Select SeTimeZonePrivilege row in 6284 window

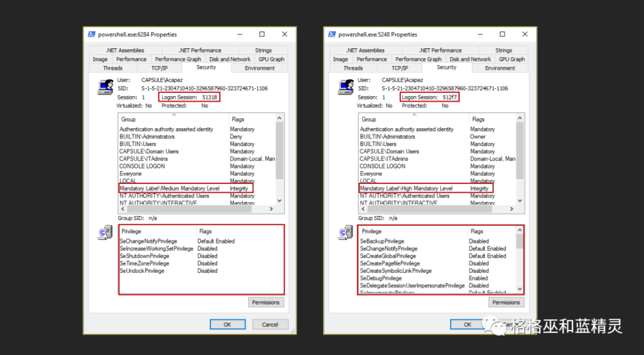202,263
